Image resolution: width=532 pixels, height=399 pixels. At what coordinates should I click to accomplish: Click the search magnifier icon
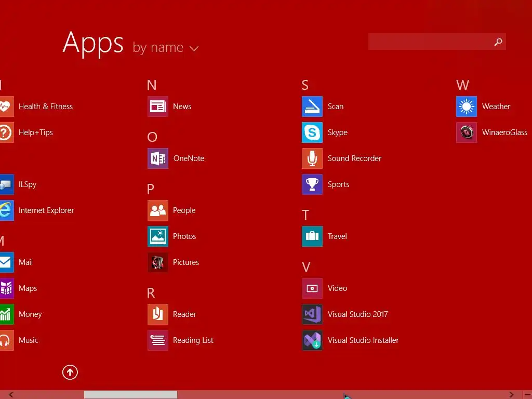(498, 42)
